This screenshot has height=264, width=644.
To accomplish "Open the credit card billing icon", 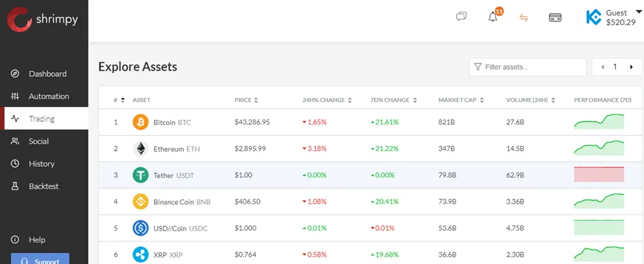I will (x=555, y=18).
